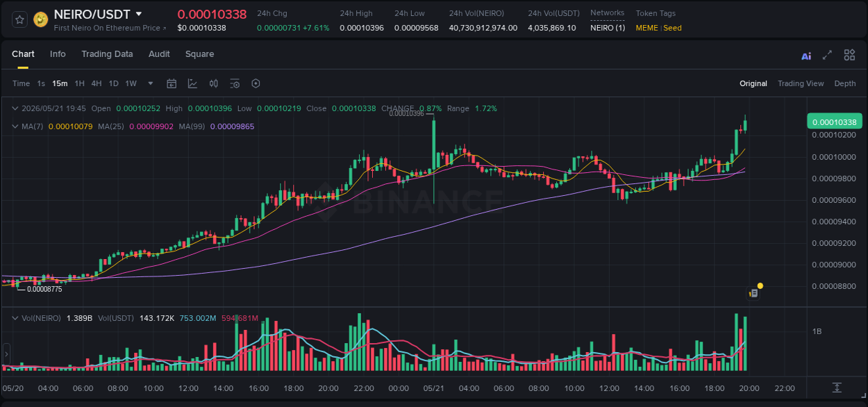Switch to the Info tab
Image resolution: width=868 pixels, height=407 pixels.
click(x=58, y=54)
